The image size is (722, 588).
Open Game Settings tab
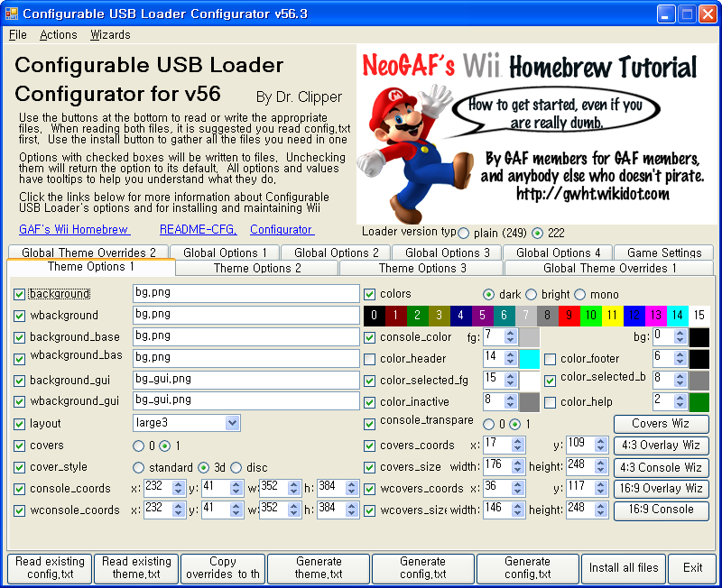point(664,253)
